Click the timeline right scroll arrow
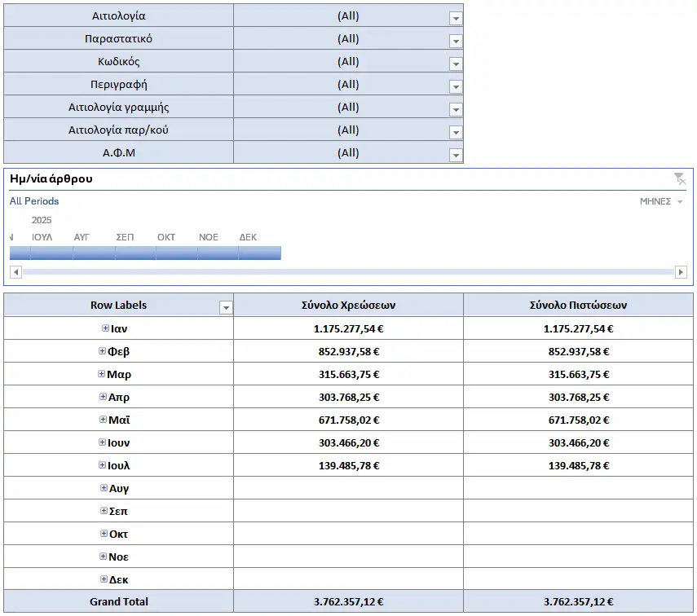The width and height of the screenshot is (697, 616). (x=681, y=271)
